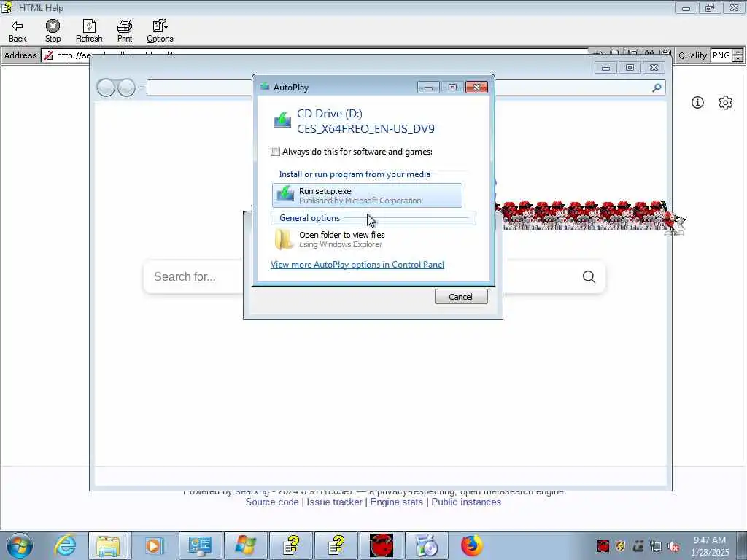Click the CES_X64FREO_EN-US_DV9 volume label
The image size is (747, 560).
tap(366, 128)
